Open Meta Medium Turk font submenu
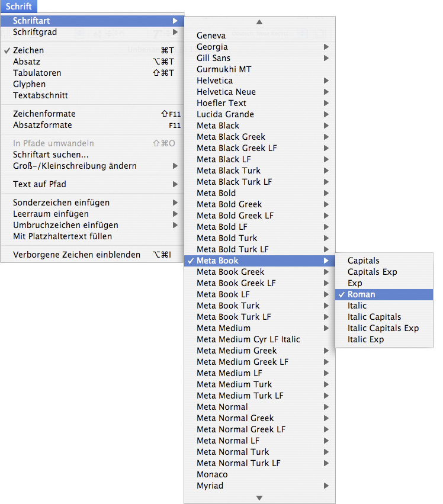 point(260,384)
